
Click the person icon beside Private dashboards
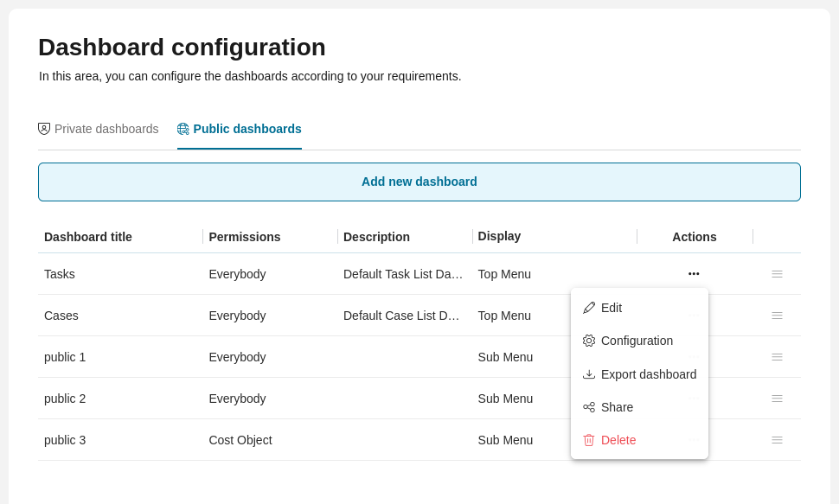44,128
